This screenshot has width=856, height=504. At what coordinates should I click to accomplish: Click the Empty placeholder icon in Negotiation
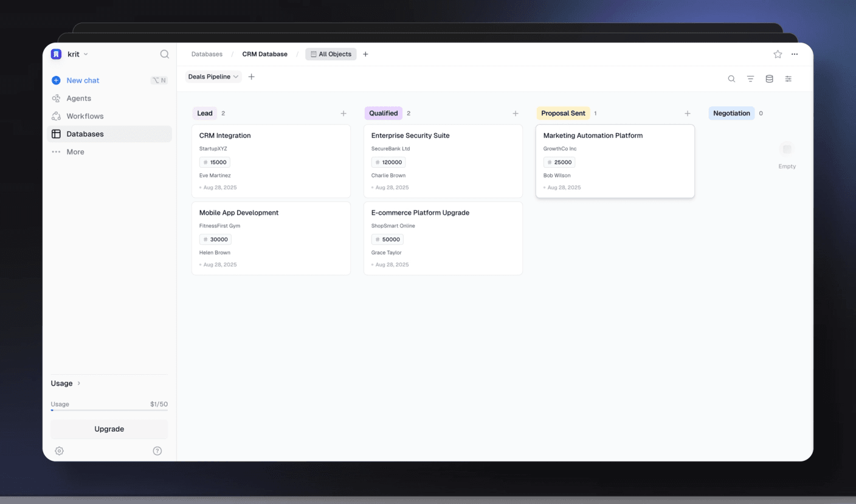pos(787,149)
